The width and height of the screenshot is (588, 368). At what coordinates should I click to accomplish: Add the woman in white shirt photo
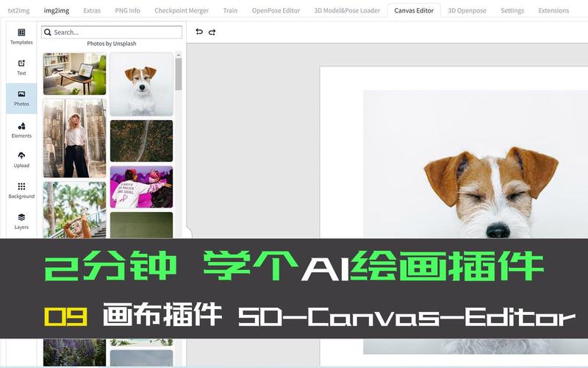pos(75,138)
